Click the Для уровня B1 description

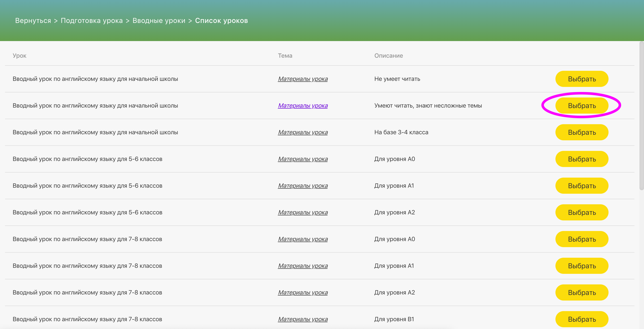[394, 319]
